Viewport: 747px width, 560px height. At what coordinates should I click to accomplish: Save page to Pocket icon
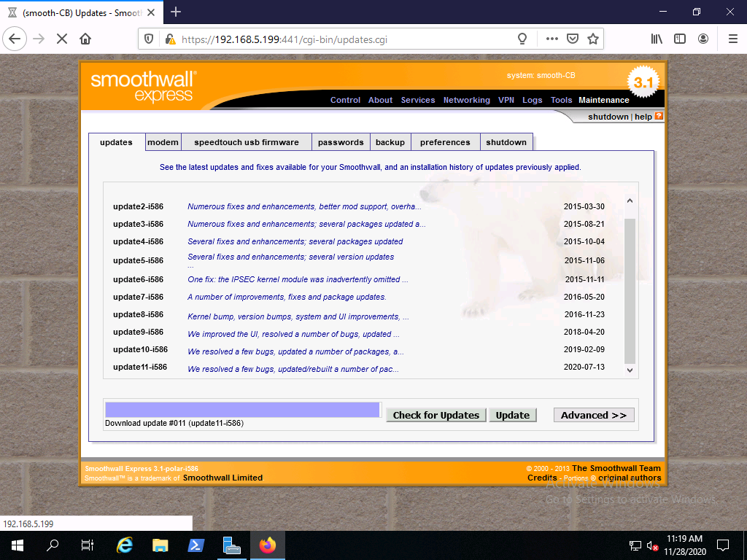pos(572,39)
